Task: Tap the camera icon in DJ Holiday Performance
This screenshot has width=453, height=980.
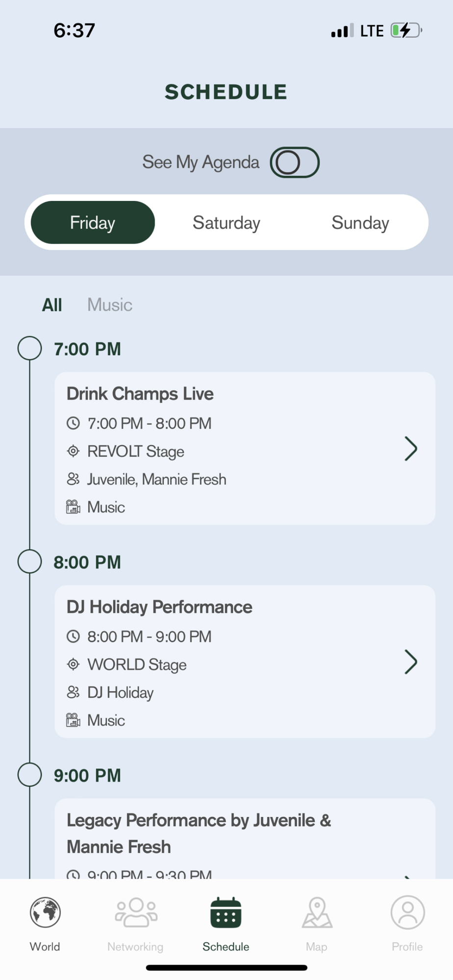Action: [x=73, y=720]
